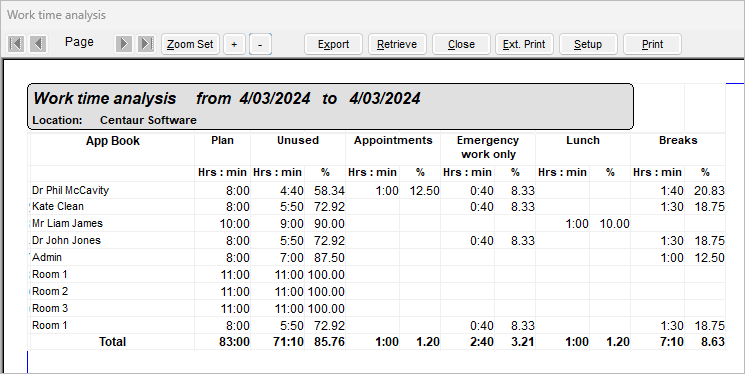Close the work time analysis report
Image resolution: width=745 pixels, height=374 pixels.
pyautogui.click(x=461, y=44)
